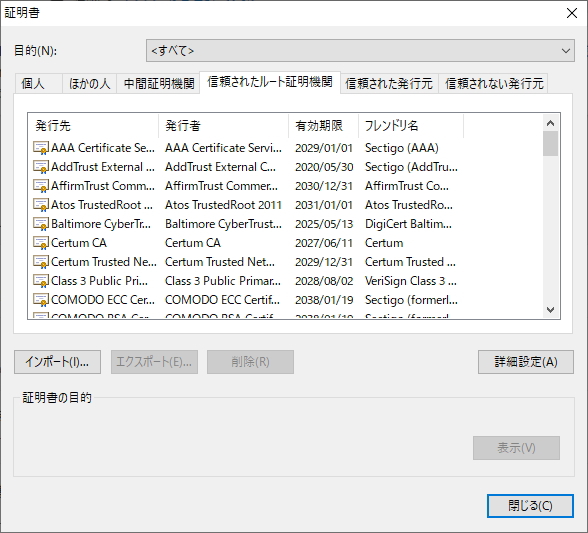The height and width of the screenshot is (533, 588).
Task: Click the インポート(I)... button
Action: (57, 362)
